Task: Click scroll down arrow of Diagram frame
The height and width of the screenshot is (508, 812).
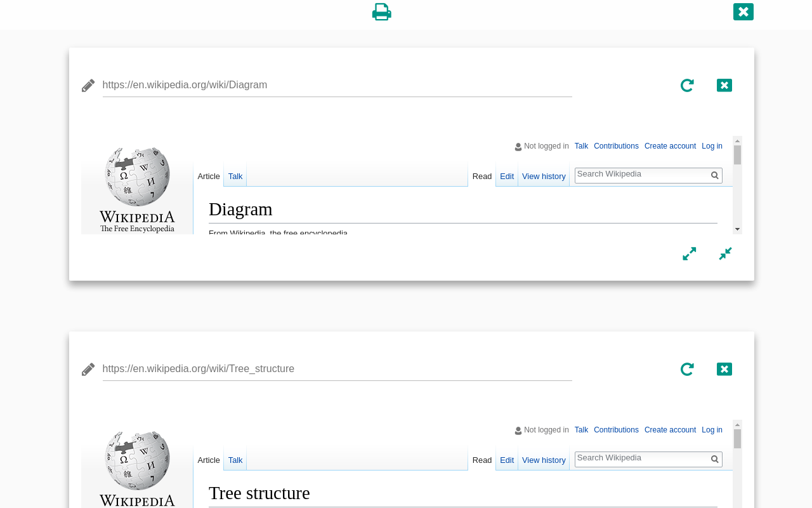Action: (x=737, y=229)
